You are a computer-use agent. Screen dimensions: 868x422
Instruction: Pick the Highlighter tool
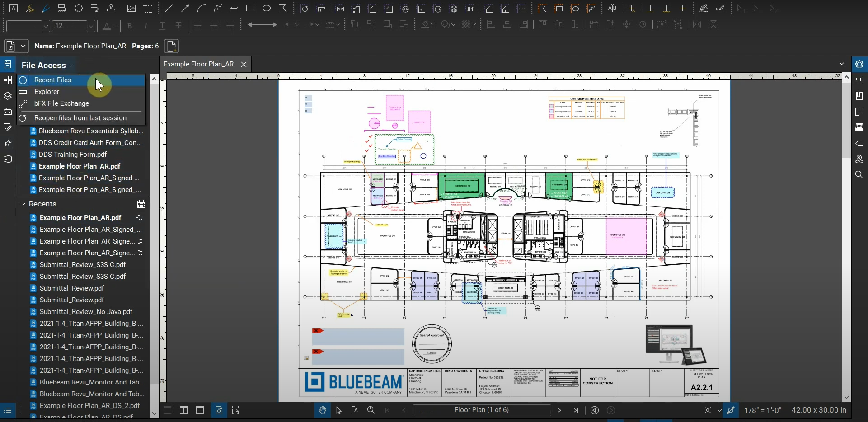click(30, 8)
